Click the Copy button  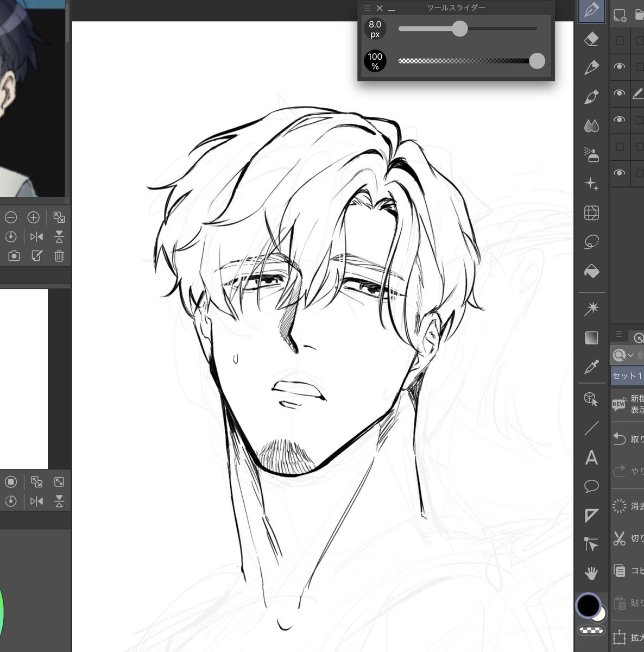point(619,570)
